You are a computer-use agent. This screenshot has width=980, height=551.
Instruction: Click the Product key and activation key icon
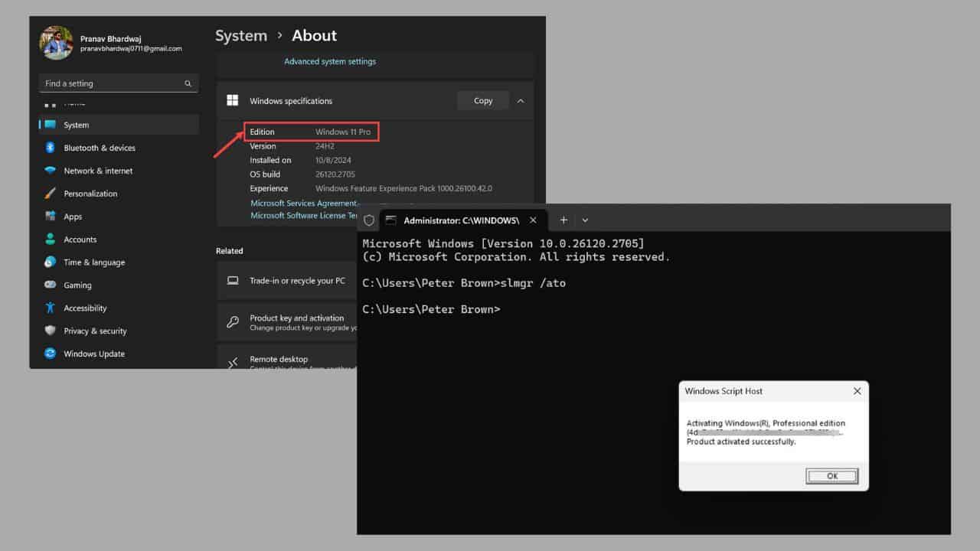coord(233,322)
